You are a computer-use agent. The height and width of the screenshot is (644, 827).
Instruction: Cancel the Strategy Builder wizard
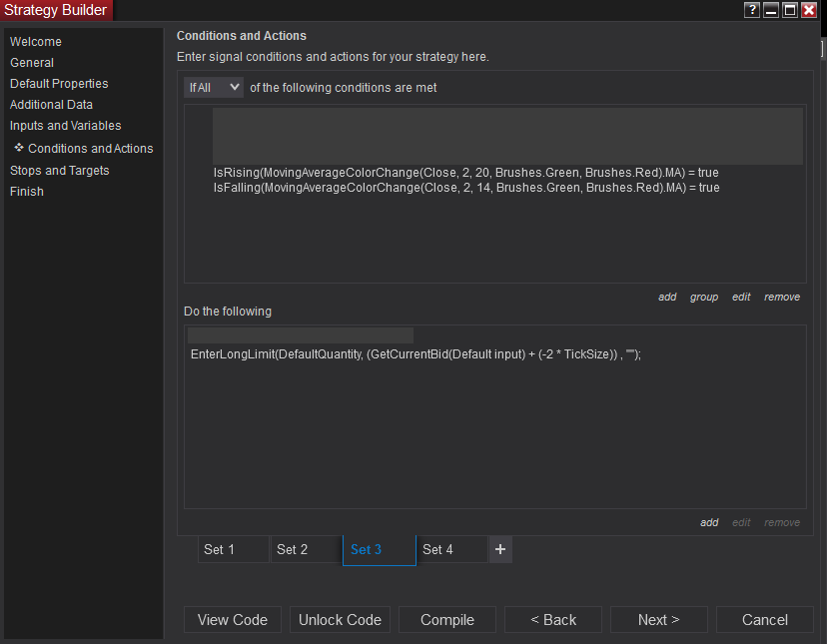pos(765,620)
